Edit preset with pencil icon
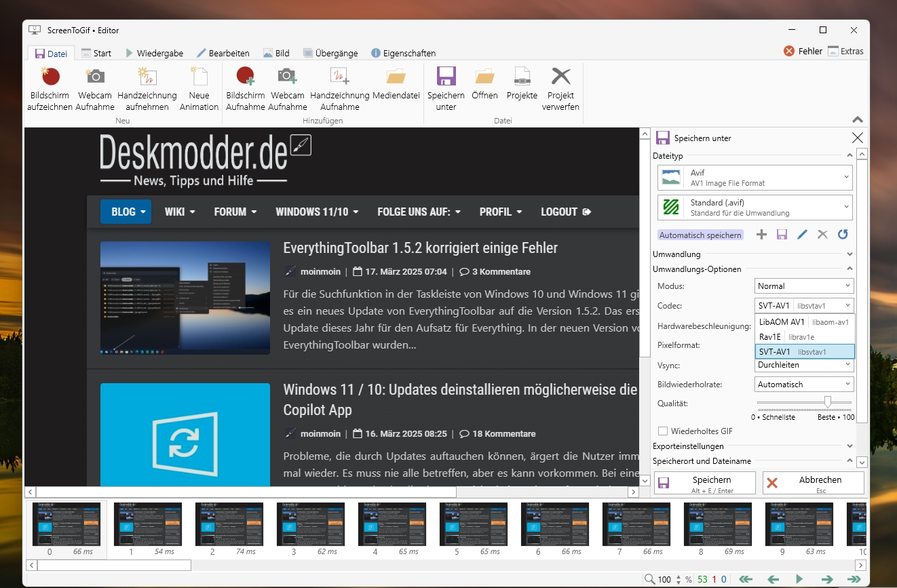Viewport: 897px width, 588px height. (x=802, y=235)
